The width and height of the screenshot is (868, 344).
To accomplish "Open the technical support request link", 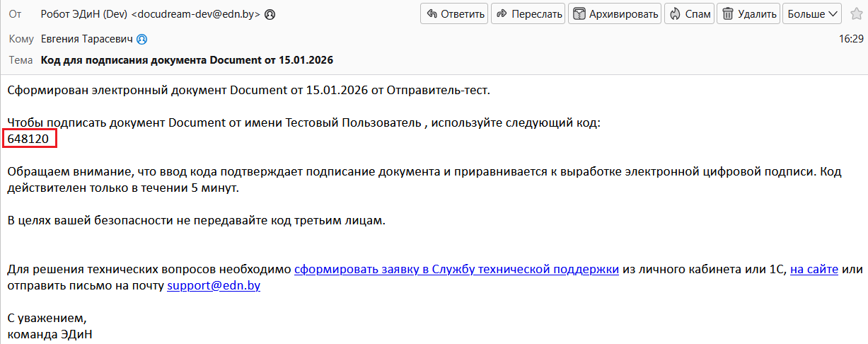I will tap(457, 269).
